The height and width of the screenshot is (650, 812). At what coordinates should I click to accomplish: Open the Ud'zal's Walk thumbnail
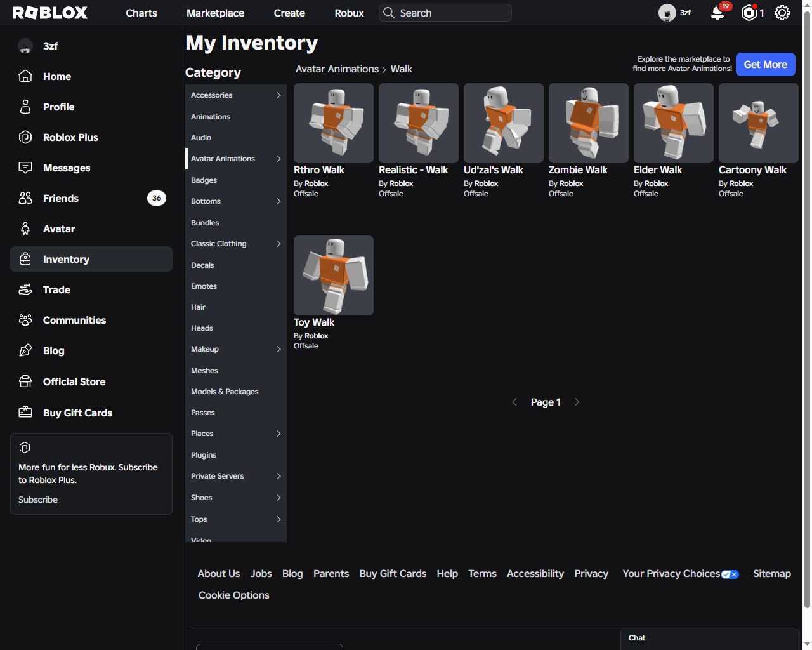[504, 123]
